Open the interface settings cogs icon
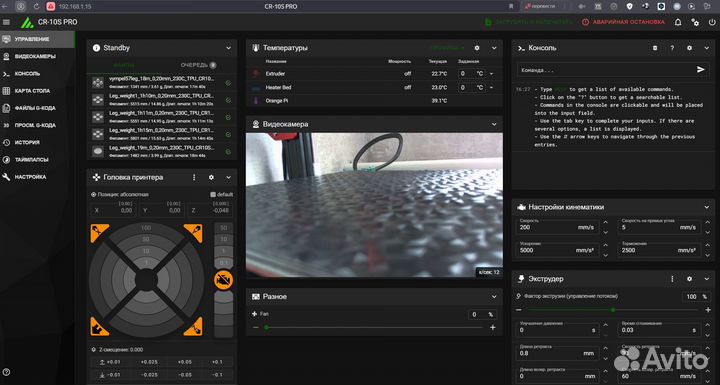This screenshot has height=385, width=720. click(695, 22)
